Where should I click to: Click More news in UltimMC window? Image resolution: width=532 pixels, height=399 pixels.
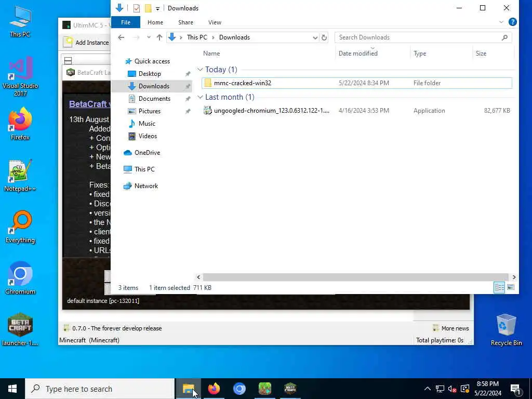pyautogui.click(x=451, y=328)
